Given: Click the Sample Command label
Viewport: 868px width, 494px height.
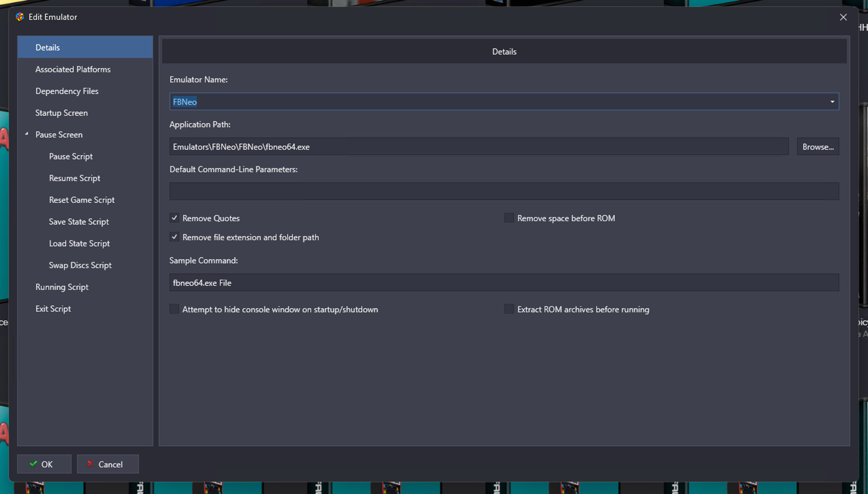Looking at the screenshot, I should [204, 260].
